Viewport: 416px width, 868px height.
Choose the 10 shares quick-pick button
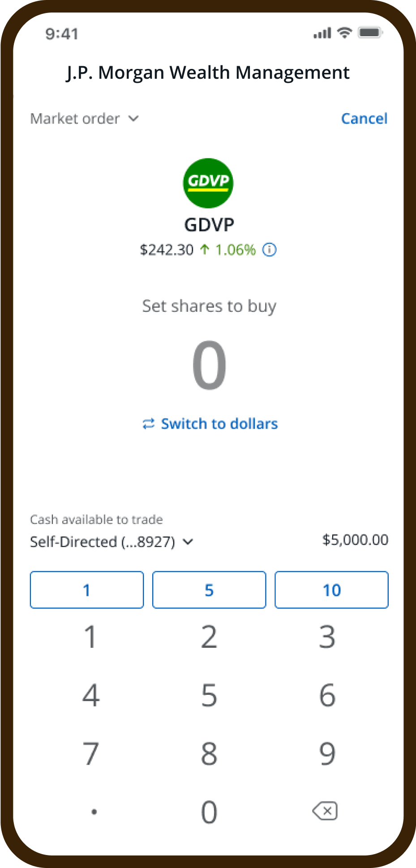[x=331, y=590]
